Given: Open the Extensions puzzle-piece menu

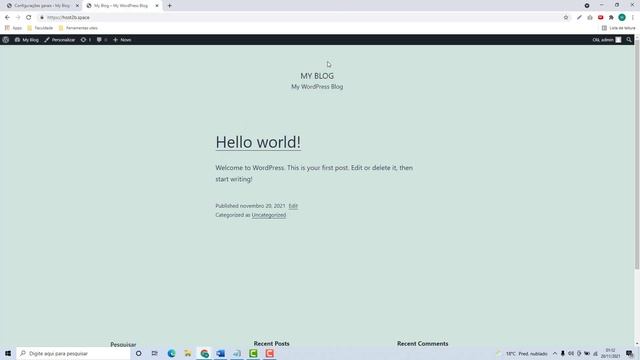Looking at the screenshot, I should click(x=611, y=18).
